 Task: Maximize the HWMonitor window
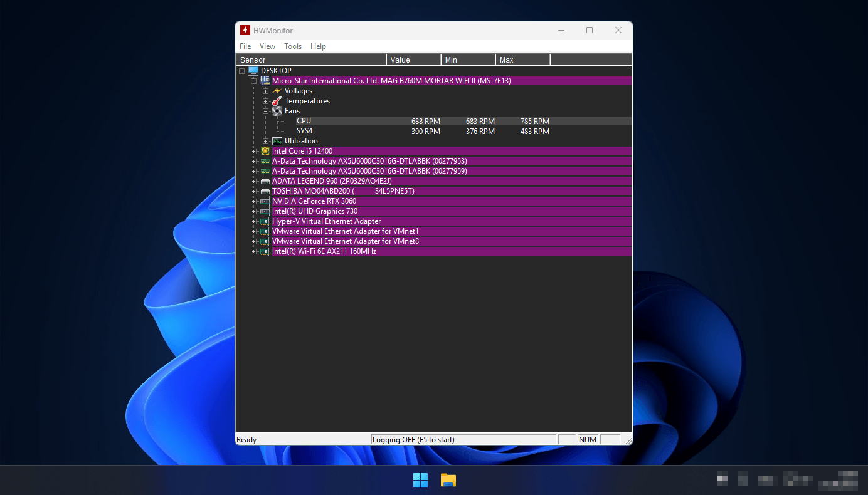click(590, 30)
